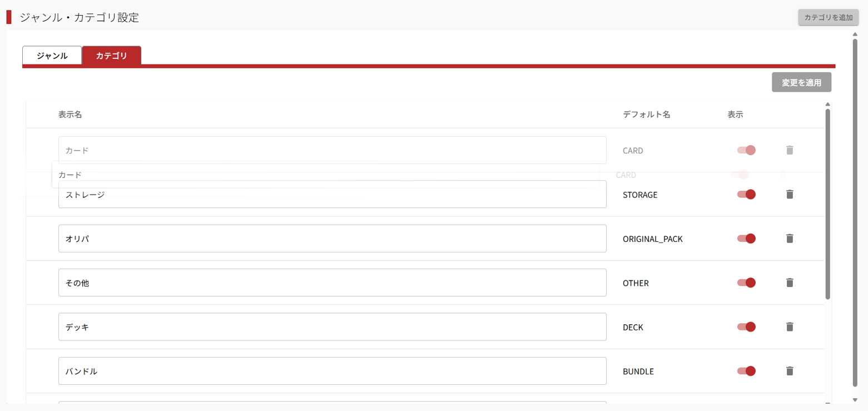Viewport: 868px width, 411px height.
Task: Click the 表示 column header
Action: coord(735,115)
